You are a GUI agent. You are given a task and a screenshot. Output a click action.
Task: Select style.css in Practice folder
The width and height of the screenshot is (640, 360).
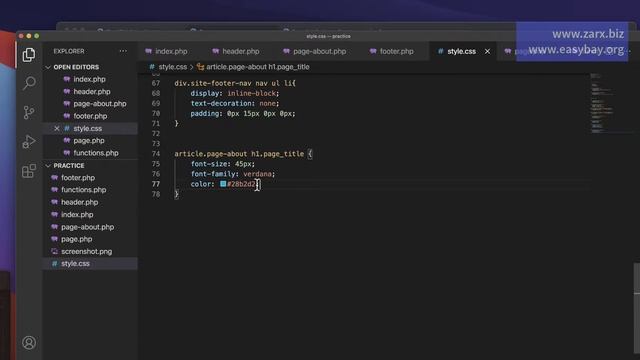[75, 264]
